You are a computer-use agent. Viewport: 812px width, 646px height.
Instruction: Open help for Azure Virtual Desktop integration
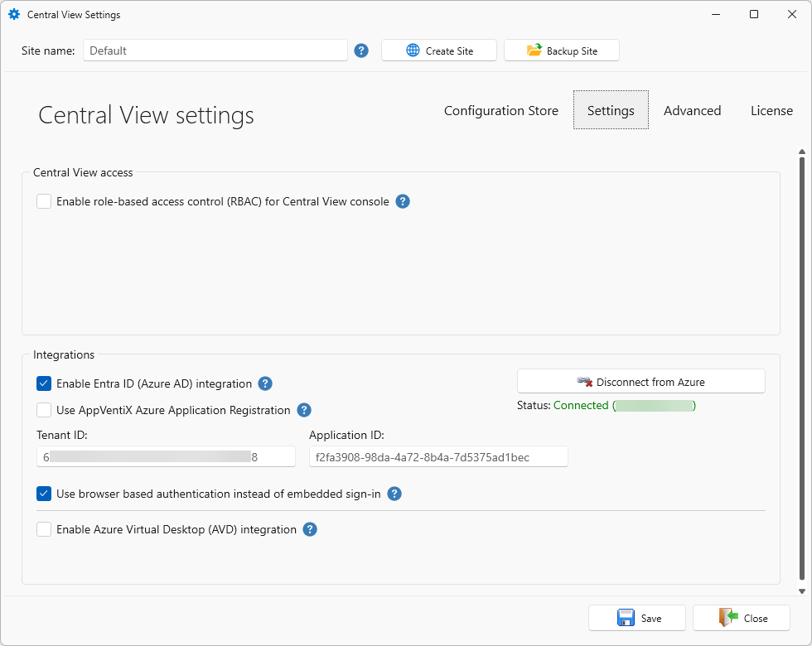pyautogui.click(x=310, y=529)
